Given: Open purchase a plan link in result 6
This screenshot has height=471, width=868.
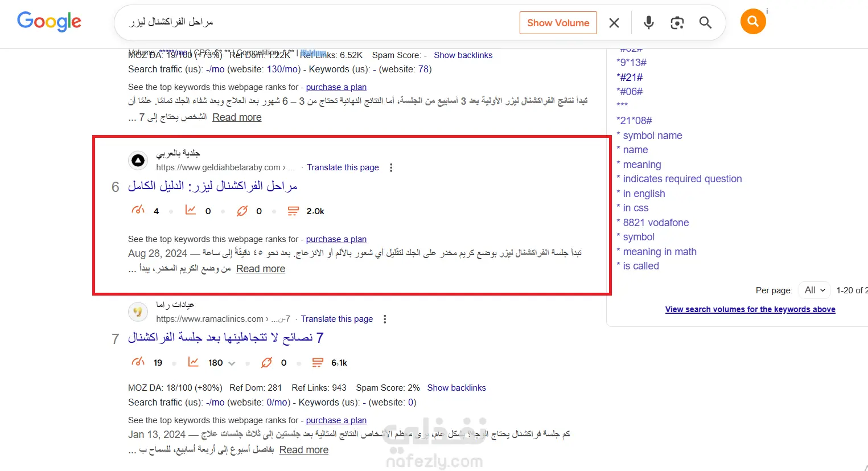Looking at the screenshot, I should pos(336,239).
